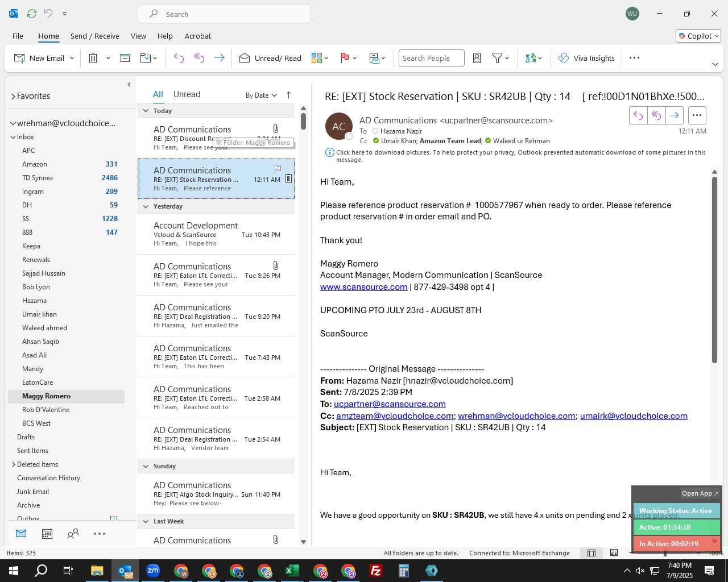Open the New Email dropdown arrow

coord(72,58)
